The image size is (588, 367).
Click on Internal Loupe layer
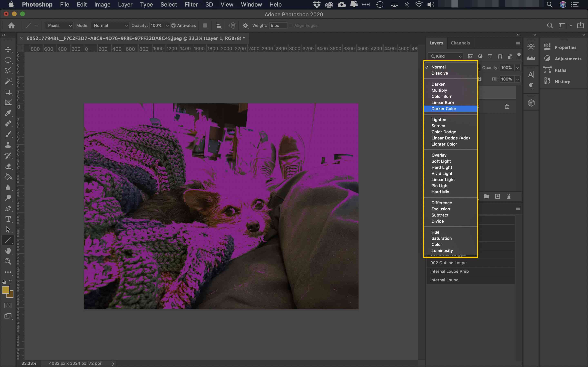[x=444, y=280]
